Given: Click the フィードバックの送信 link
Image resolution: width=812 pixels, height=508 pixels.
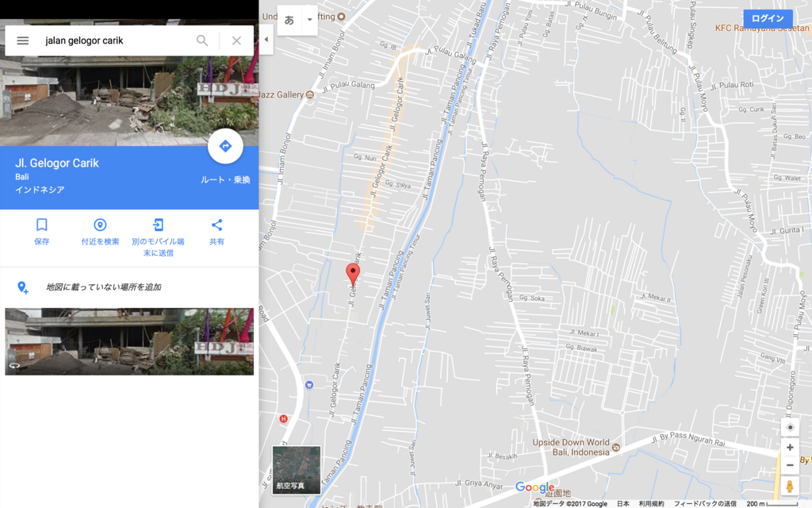Looking at the screenshot, I should 705,504.
